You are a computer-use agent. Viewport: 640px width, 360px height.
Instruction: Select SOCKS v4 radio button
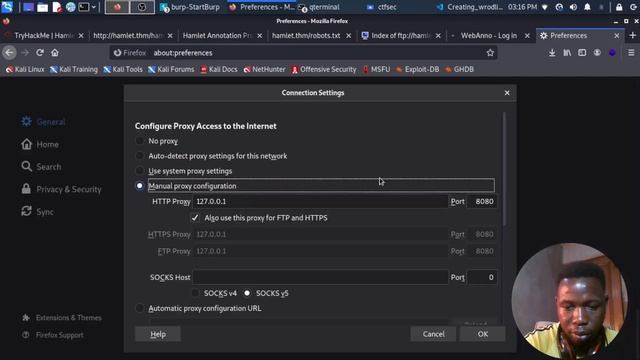tap(196, 293)
